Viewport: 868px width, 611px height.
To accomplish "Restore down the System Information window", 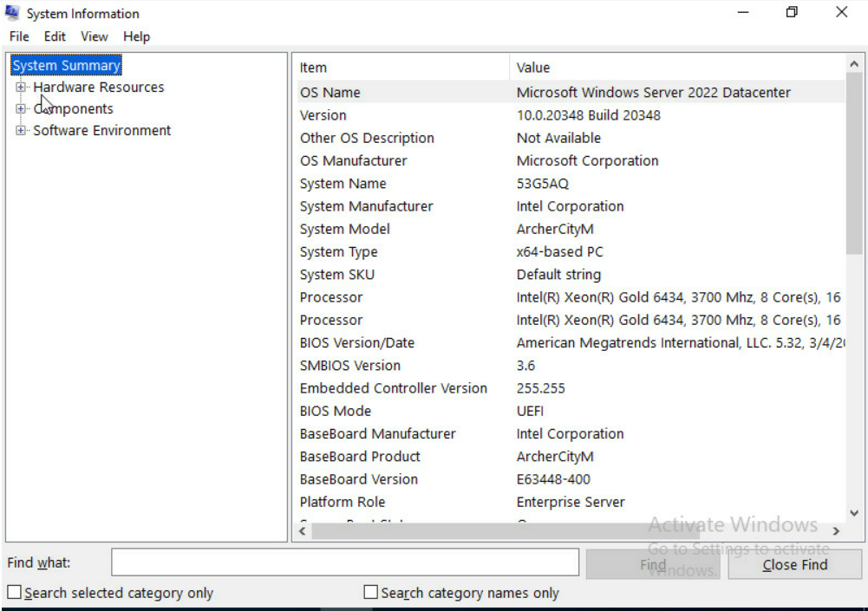I will point(793,12).
